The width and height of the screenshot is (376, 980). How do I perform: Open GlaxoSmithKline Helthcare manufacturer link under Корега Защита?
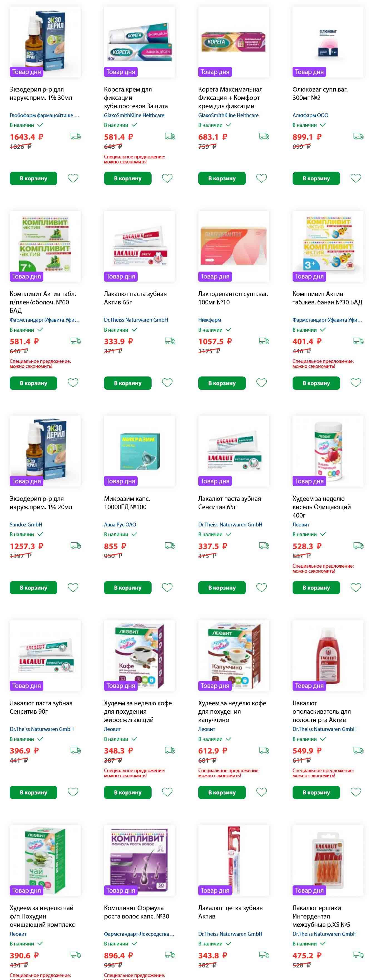point(134,115)
